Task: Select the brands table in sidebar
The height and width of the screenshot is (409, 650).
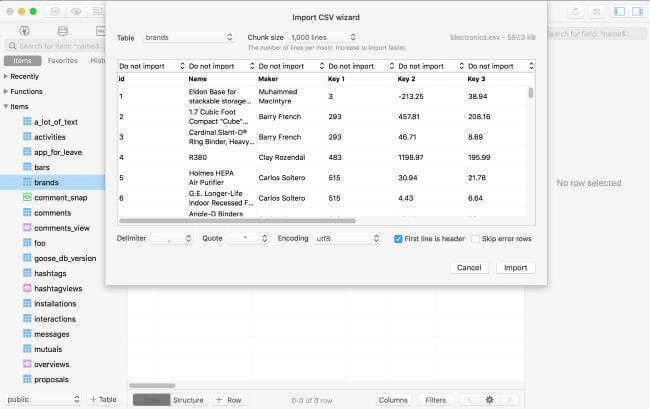Action: (x=52, y=182)
